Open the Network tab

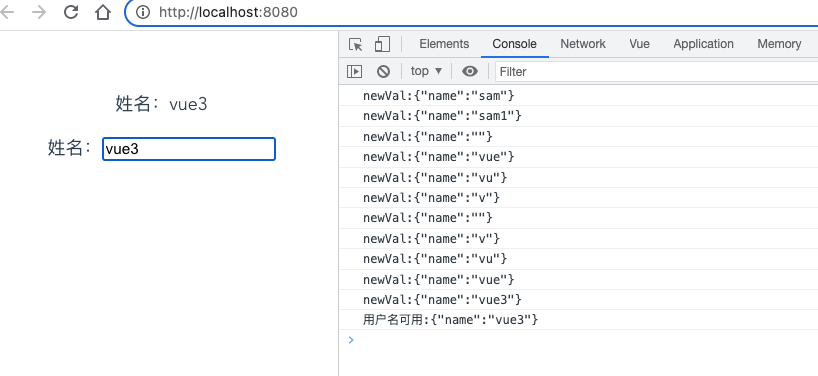click(x=583, y=44)
